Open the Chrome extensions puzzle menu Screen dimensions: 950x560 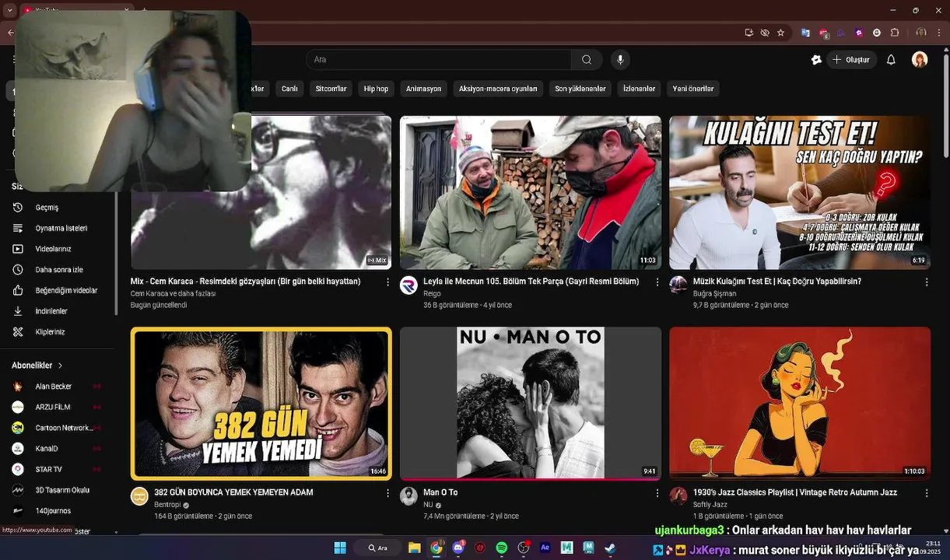(895, 33)
